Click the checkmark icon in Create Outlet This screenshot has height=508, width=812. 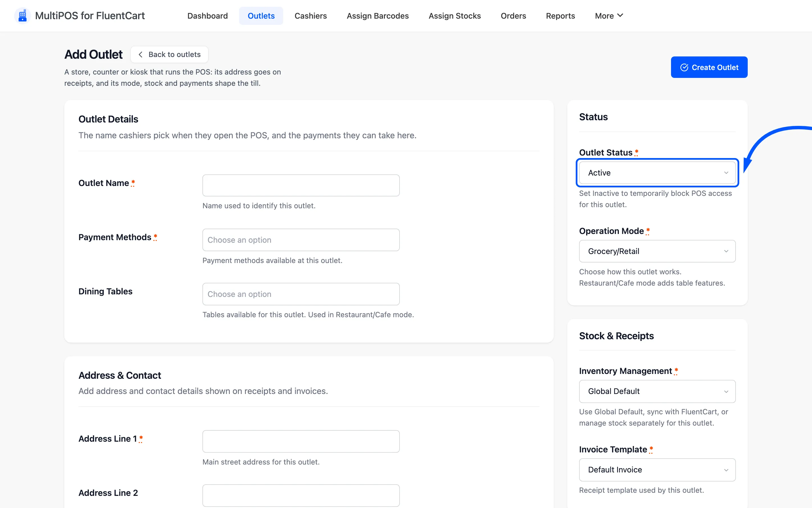coord(684,67)
